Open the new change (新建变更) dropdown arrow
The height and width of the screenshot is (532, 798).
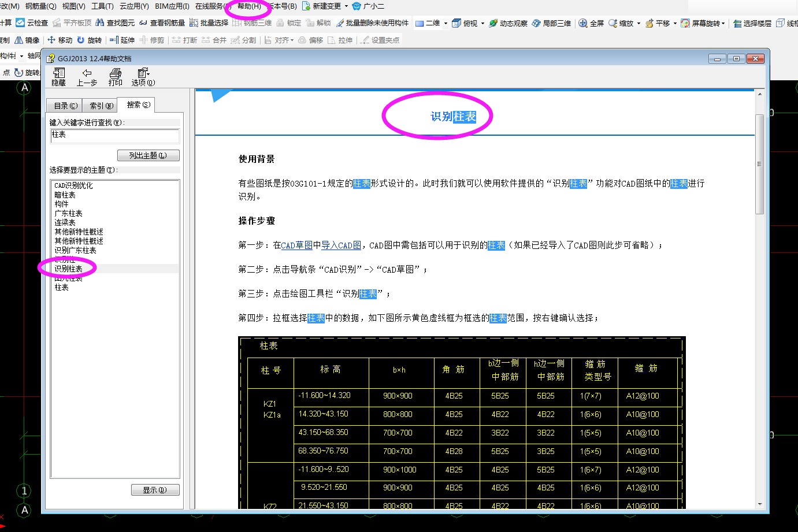[x=346, y=6]
